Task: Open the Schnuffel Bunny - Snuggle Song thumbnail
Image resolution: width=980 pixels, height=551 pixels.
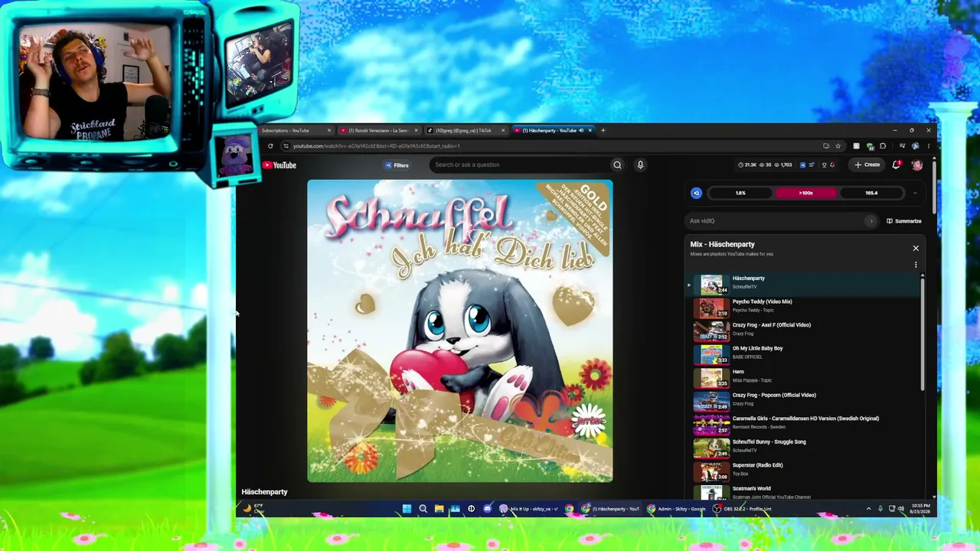Action: 711,449
